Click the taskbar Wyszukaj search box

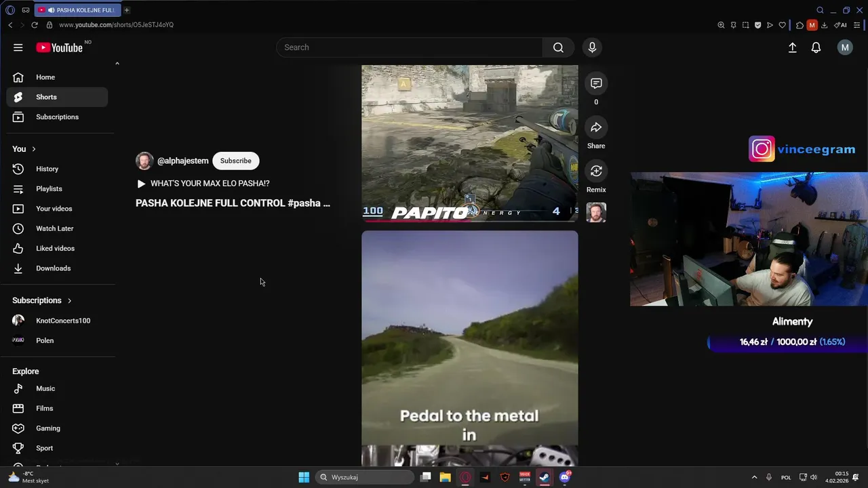click(365, 477)
